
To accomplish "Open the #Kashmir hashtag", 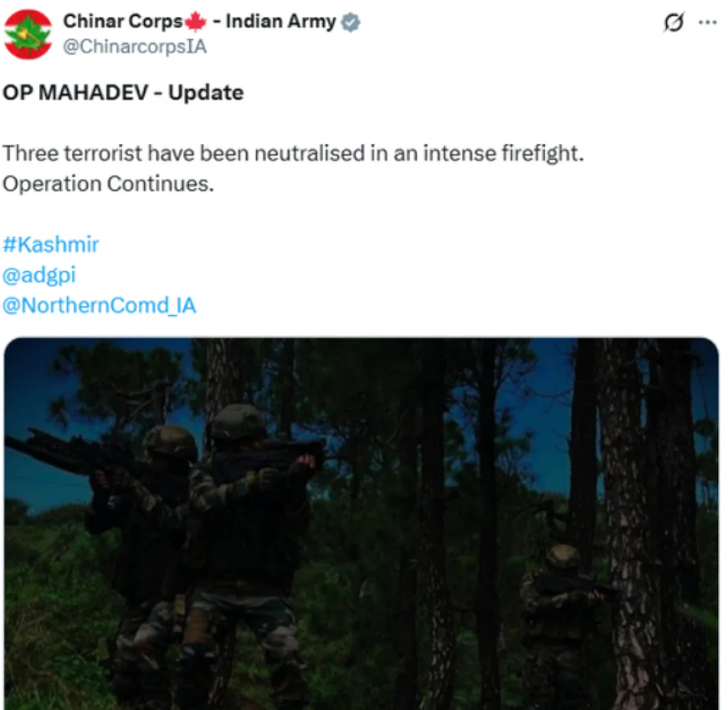I will tap(50, 244).
